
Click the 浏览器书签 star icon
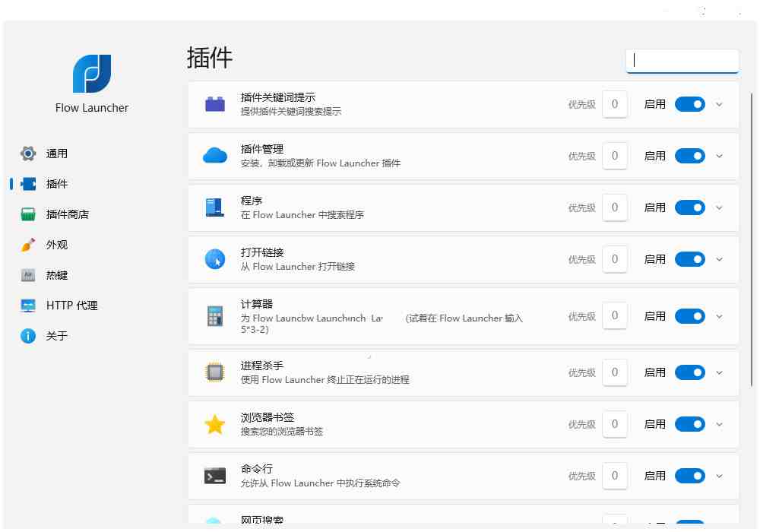[x=215, y=423]
